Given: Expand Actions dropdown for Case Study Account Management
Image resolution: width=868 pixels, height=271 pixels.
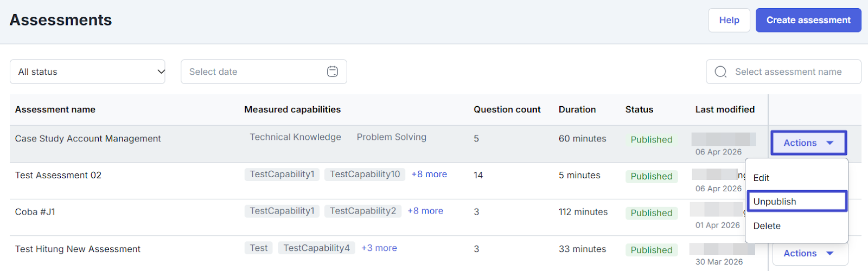Looking at the screenshot, I should point(808,143).
